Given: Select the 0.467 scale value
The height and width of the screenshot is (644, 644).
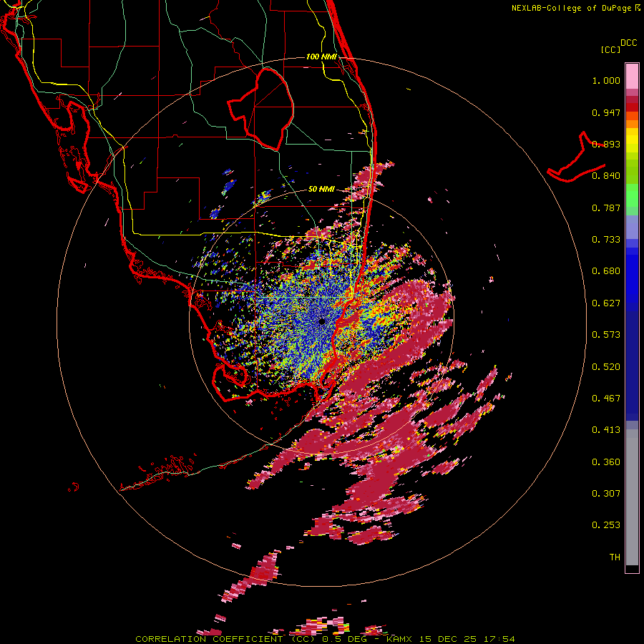Looking at the screenshot, I should (606, 398).
